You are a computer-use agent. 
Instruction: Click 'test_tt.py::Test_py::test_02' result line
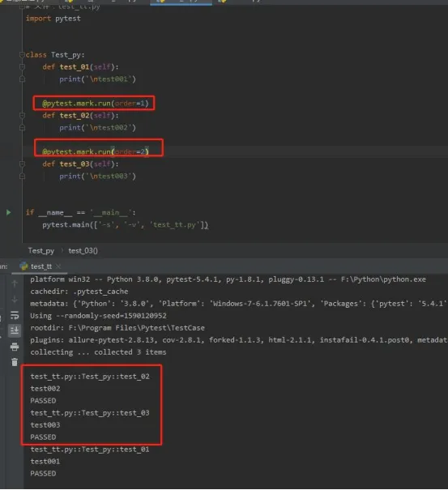coord(90,377)
